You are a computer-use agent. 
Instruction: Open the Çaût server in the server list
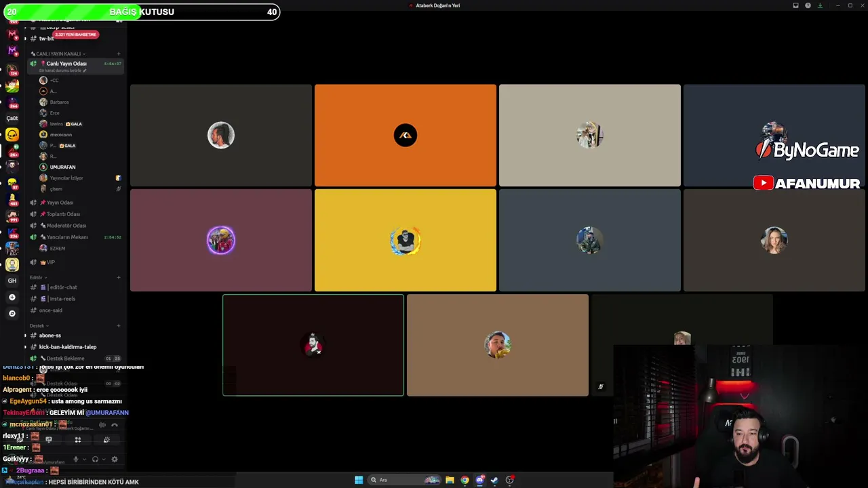12,118
